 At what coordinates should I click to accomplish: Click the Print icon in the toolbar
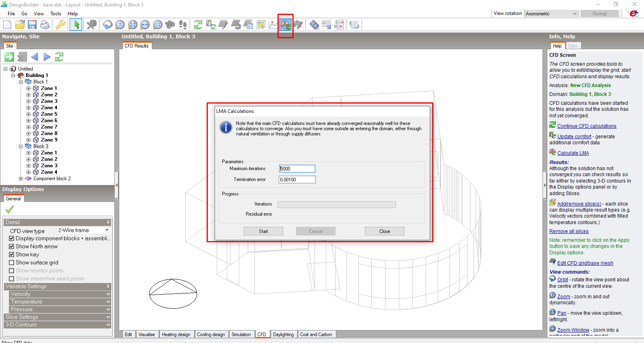point(45,25)
